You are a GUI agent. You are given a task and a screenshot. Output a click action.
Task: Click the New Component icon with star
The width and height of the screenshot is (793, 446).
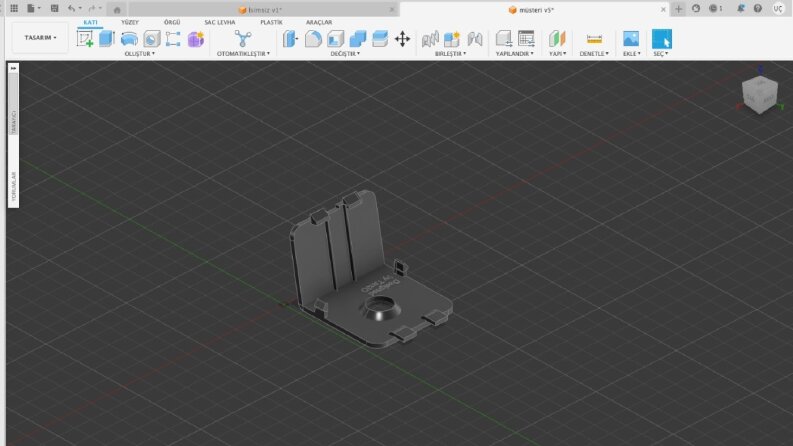pyautogui.click(x=452, y=39)
